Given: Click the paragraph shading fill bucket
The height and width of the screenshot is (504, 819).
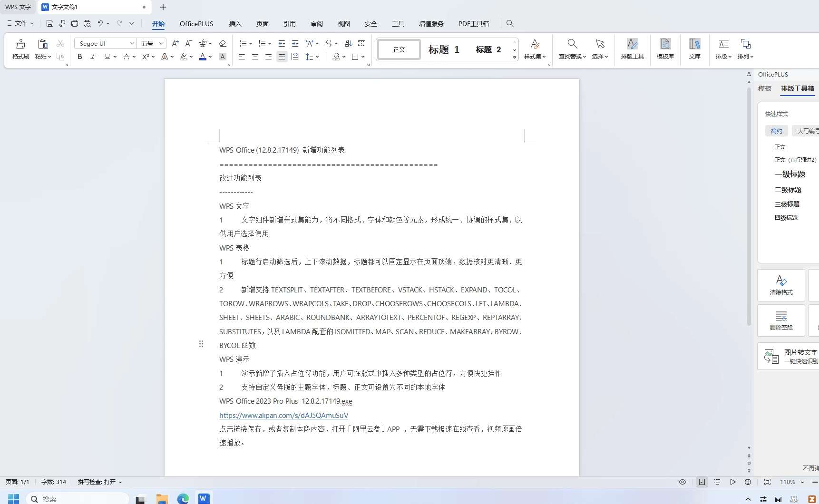Looking at the screenshot, I should (x=336, y=57).
